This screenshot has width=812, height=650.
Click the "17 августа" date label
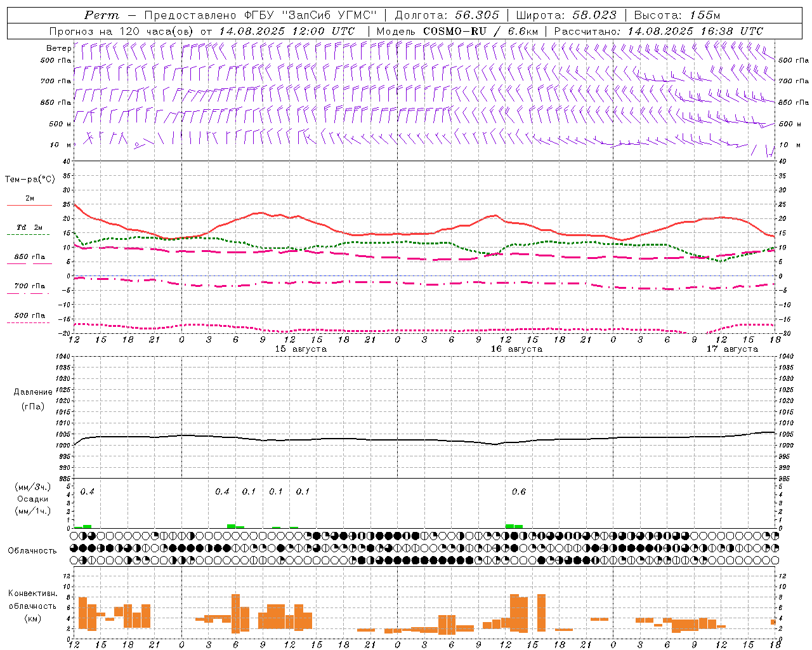tap(732, 349)
